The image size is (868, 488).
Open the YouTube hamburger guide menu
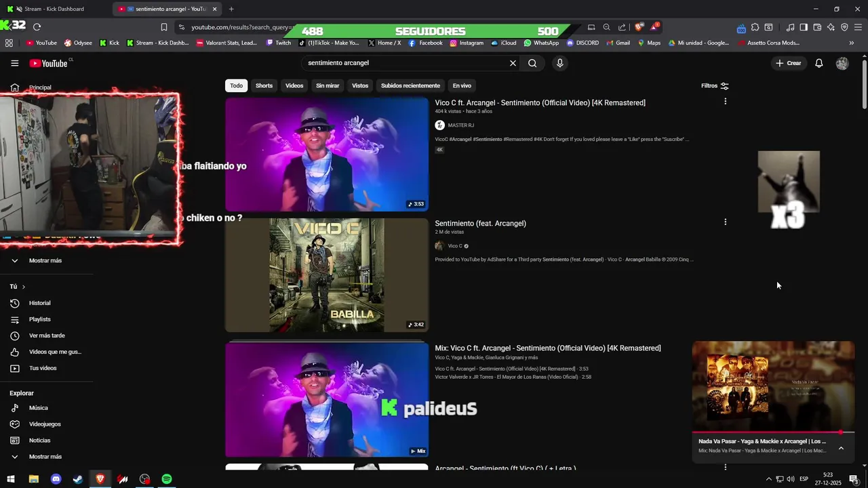pos(15,63)
